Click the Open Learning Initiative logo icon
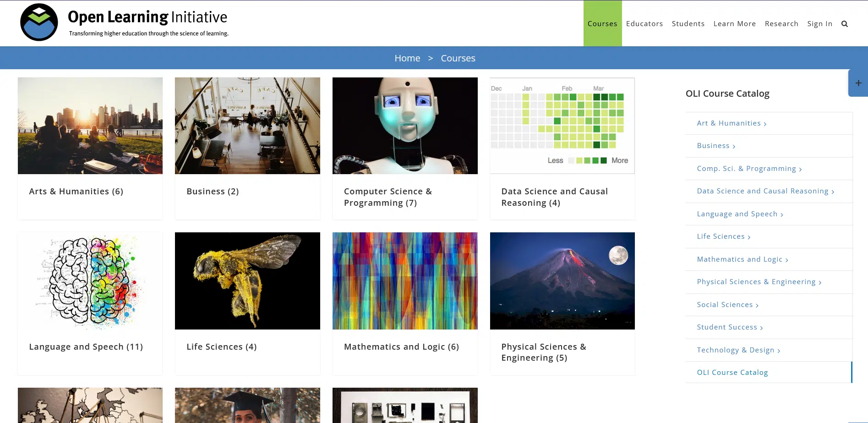 tap(39, 22)
